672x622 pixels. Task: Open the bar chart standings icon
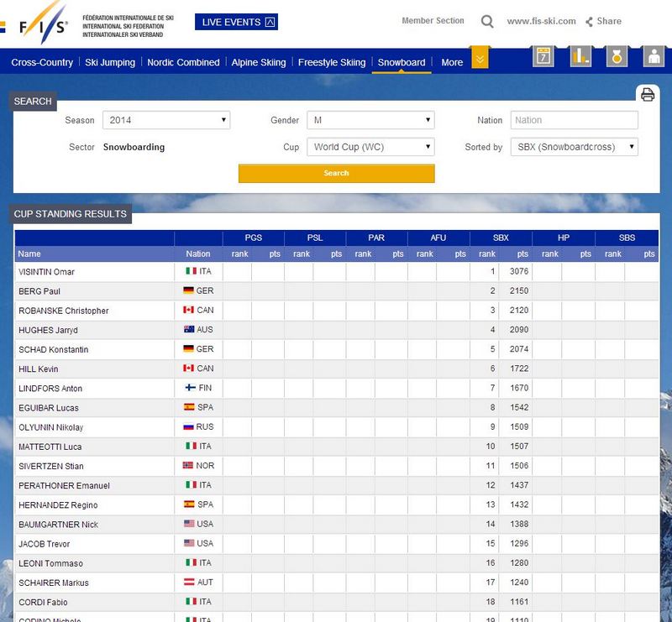tap(580, 57)
